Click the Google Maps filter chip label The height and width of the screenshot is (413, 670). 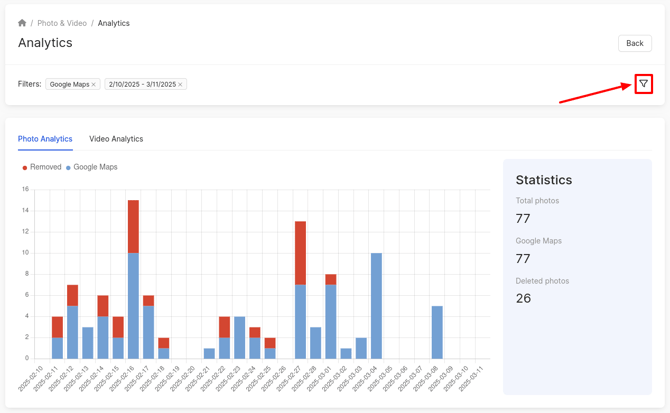(x=69, y=85)
